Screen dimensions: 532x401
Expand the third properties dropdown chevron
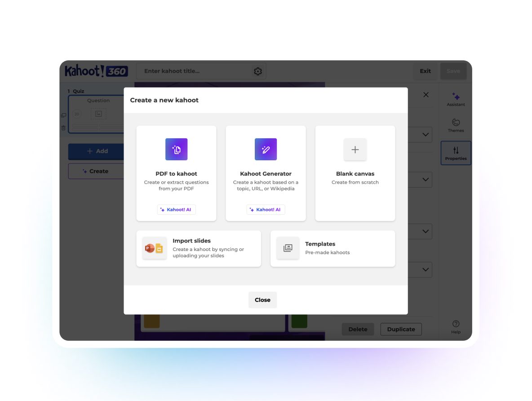(x=425, y=231)
